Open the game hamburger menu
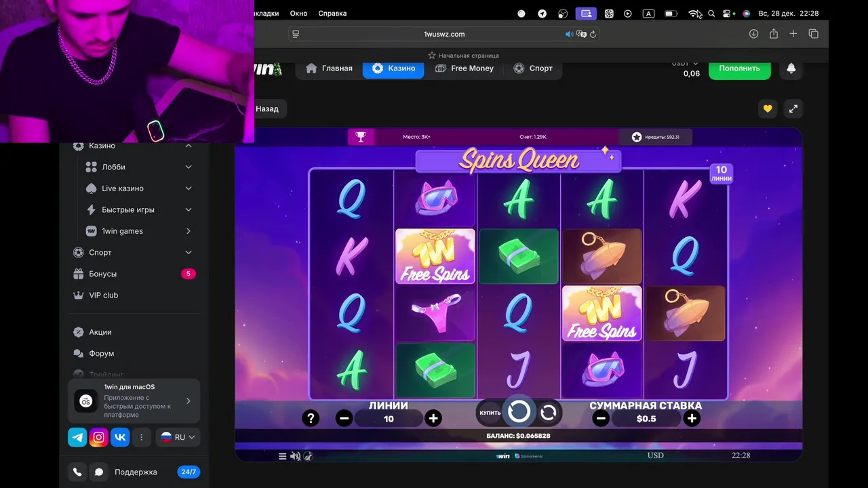 (x=282, y=456)
